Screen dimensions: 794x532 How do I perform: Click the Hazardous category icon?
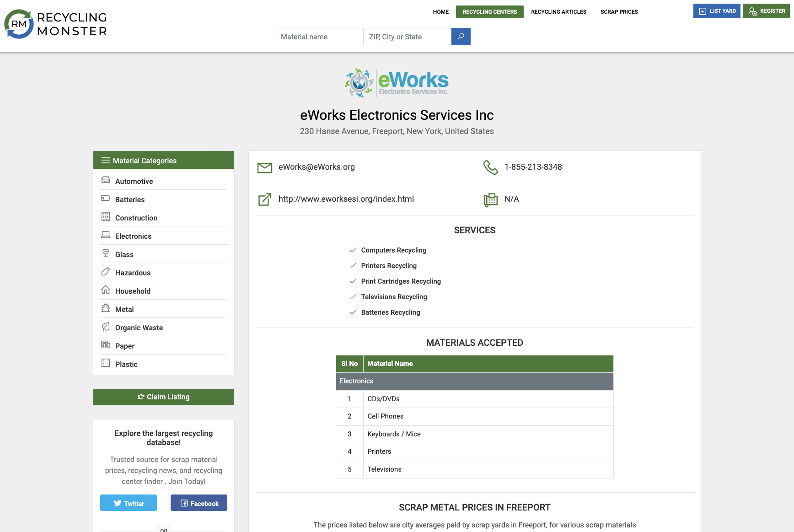[x=106, y=271]
